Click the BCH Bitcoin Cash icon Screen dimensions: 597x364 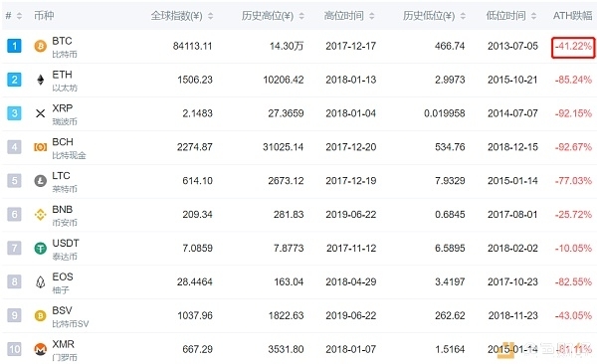(41, 147)
